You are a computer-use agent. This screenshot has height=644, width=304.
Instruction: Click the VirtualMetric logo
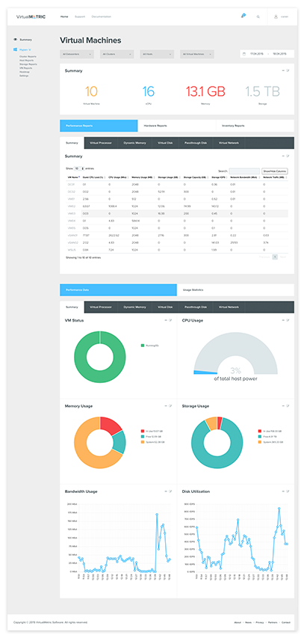[31, 17]
